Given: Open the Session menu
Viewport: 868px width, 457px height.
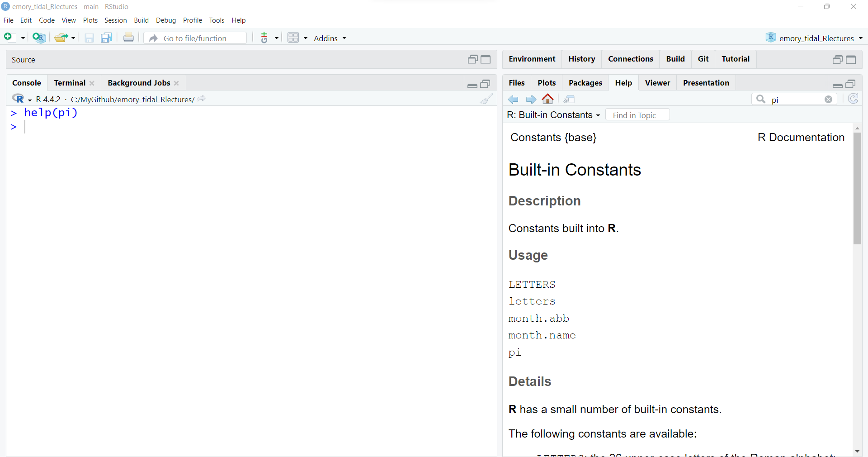Looking at the screenshot, I should 115,20.
